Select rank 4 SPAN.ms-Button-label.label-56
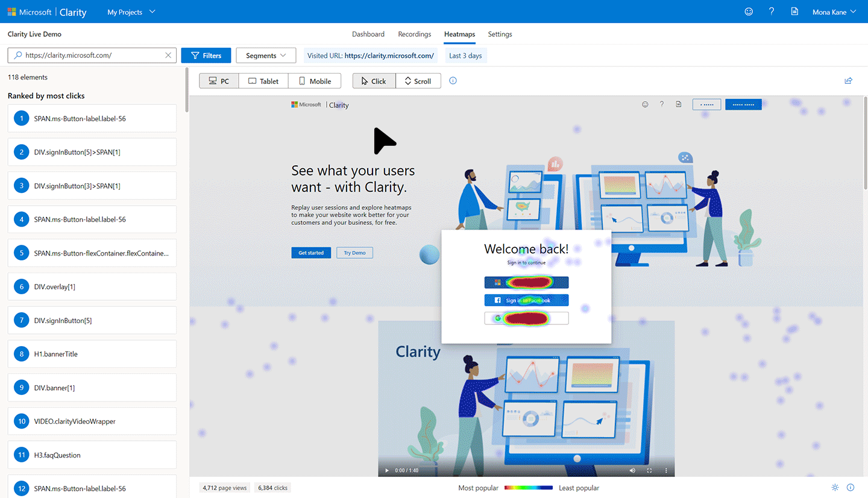 tap(92, 219)
